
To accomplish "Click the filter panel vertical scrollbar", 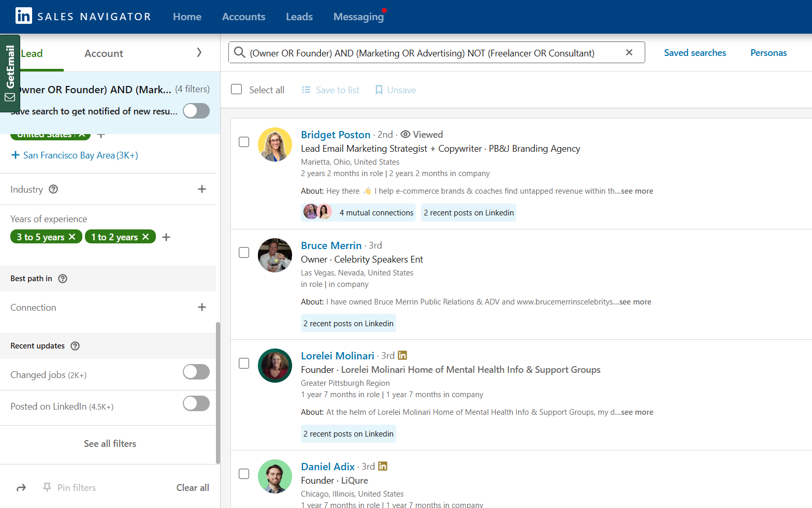I will 218,393.
